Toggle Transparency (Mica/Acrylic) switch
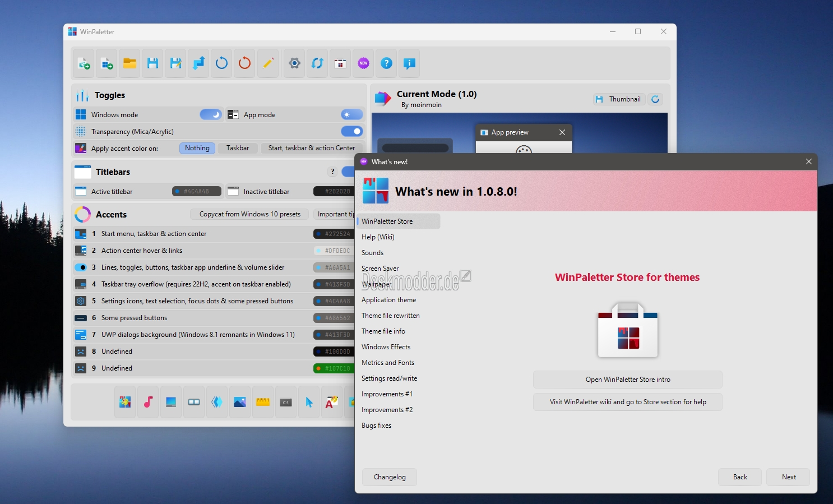This screenshot has width=833, height=504. [352, 131]
